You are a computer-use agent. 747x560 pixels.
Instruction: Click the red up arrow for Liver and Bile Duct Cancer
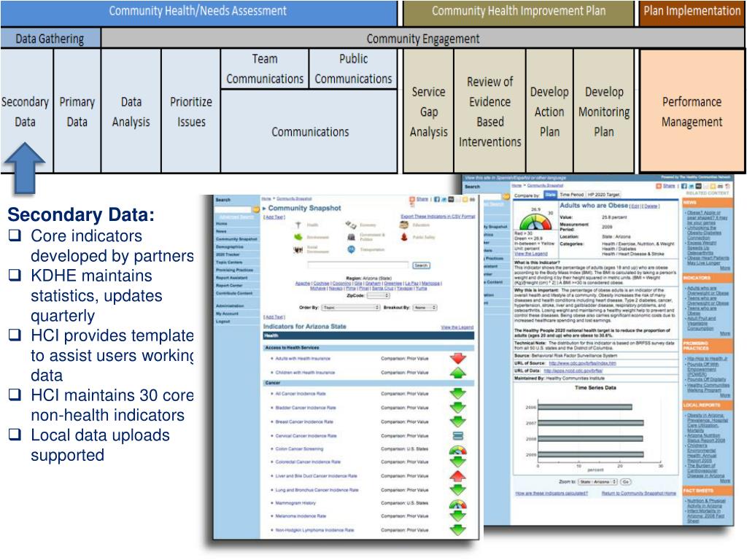click(x=458, y=475)
